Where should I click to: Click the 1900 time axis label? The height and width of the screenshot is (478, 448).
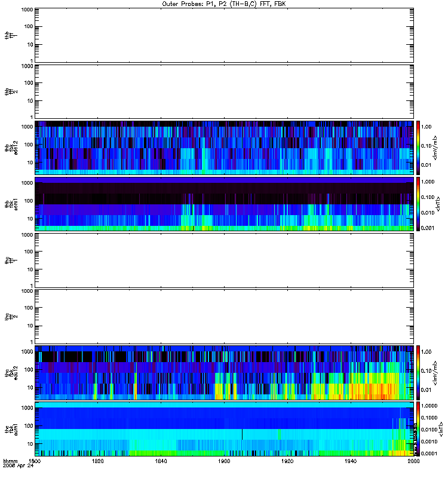coord(224,461)
